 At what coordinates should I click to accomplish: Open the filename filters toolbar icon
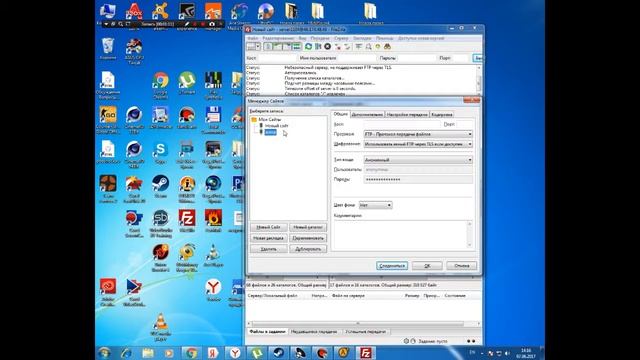tap(358, 47)
